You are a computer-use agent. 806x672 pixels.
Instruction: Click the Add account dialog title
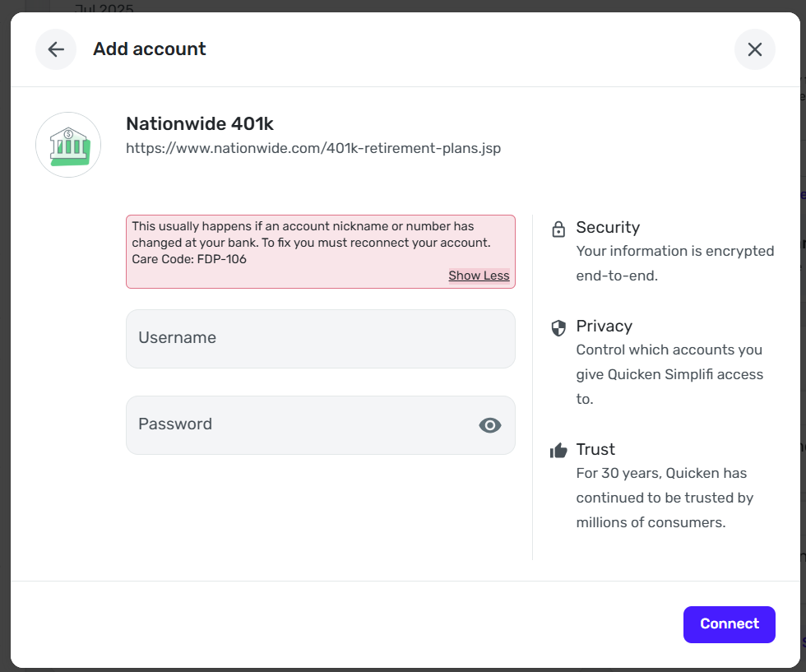(149, 49)
